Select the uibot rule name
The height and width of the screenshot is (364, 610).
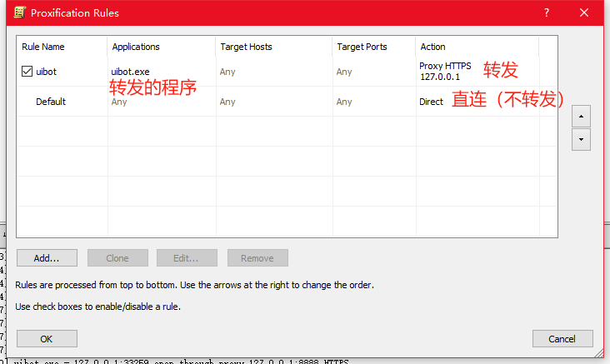(x=47, y=72)
